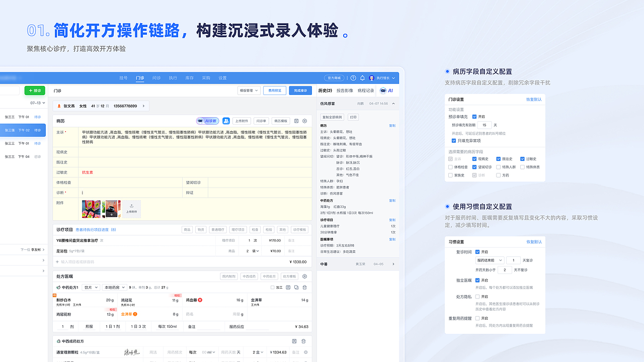Click the save icon next to 病历模版
The height and width of the screenshot is (362, 644).
pyautogui.click(x=296, y=121)
